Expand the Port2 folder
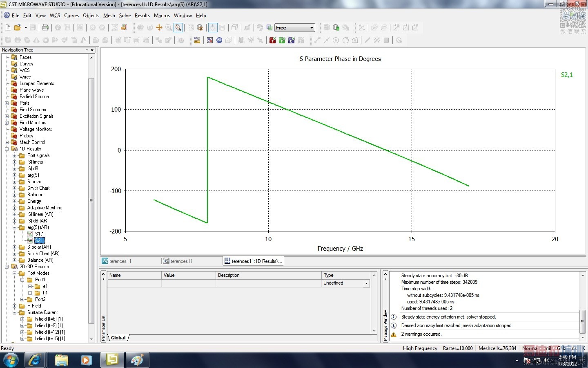588x368 pixels. point(22,299)
